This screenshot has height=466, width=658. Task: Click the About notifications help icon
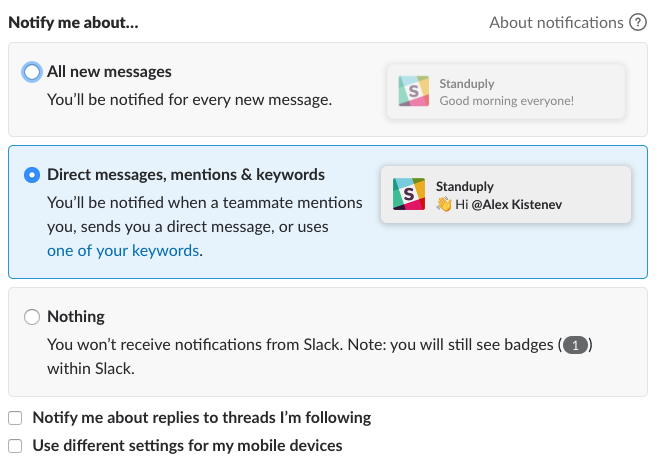click(x=638, y=22)
